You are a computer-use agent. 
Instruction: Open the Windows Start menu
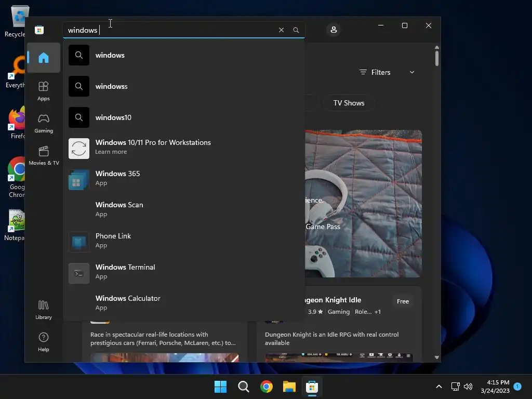(220, 387)
